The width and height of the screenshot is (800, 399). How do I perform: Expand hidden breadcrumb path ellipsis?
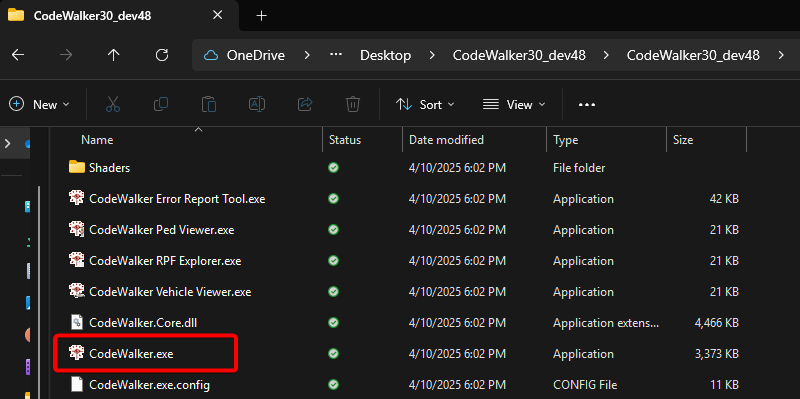tap(335, 55)
